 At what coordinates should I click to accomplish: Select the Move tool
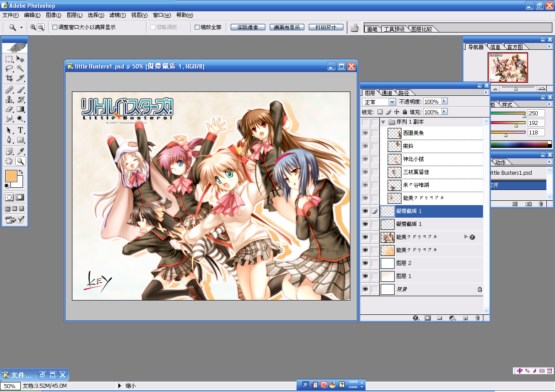click(20, 59)
